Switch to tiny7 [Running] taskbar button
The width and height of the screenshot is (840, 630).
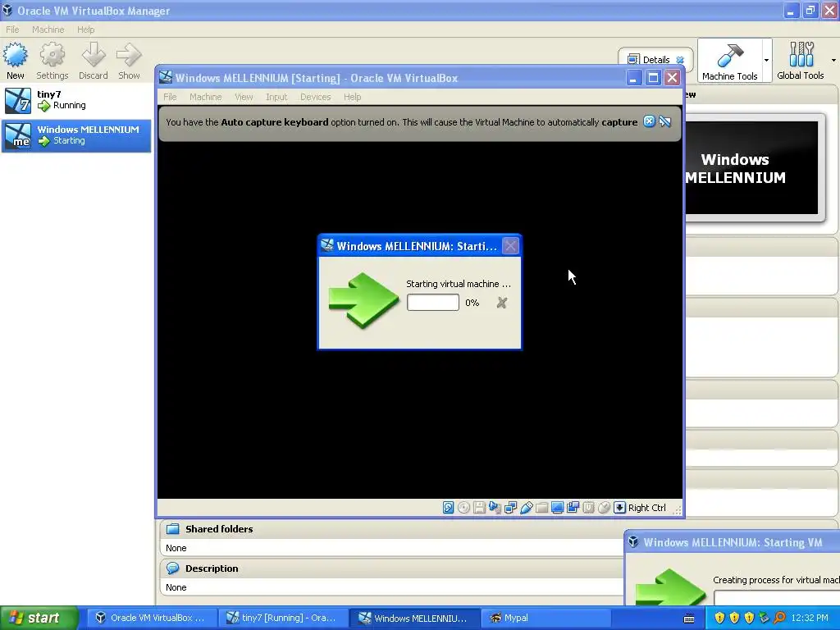[282, 618]
